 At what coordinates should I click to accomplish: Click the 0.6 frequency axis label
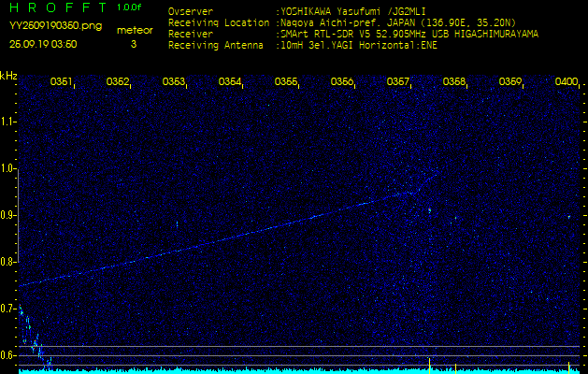pos(9,355)
